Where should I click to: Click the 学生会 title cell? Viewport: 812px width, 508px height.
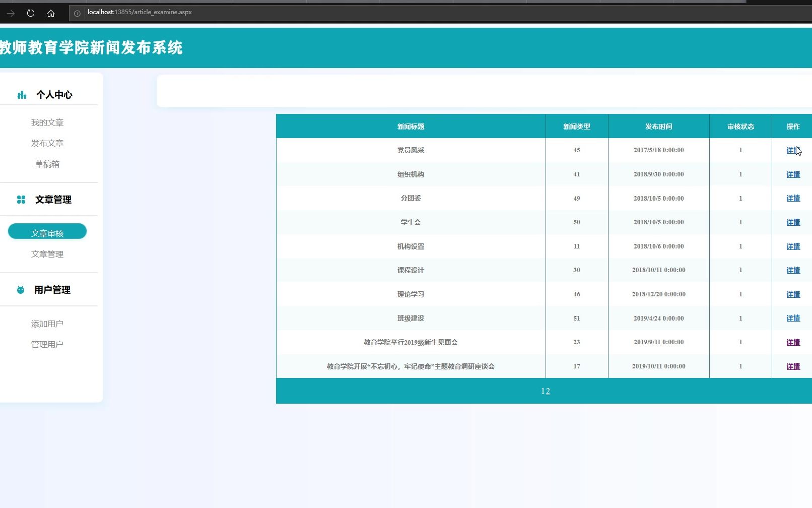pyautogui.click(x=411, y=222)
